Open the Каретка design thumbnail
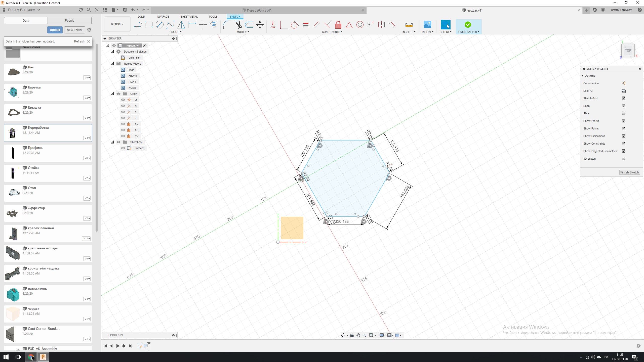Image resolution: width=644 pixels, height=362 pixels. (x=13, y=92)
